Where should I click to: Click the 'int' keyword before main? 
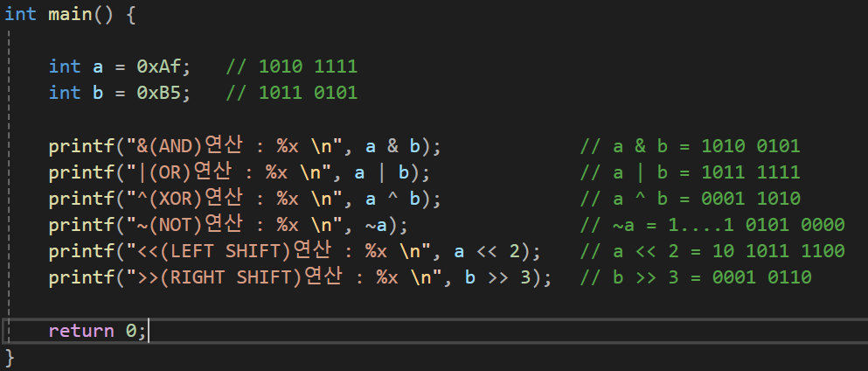tap(20, 14)
